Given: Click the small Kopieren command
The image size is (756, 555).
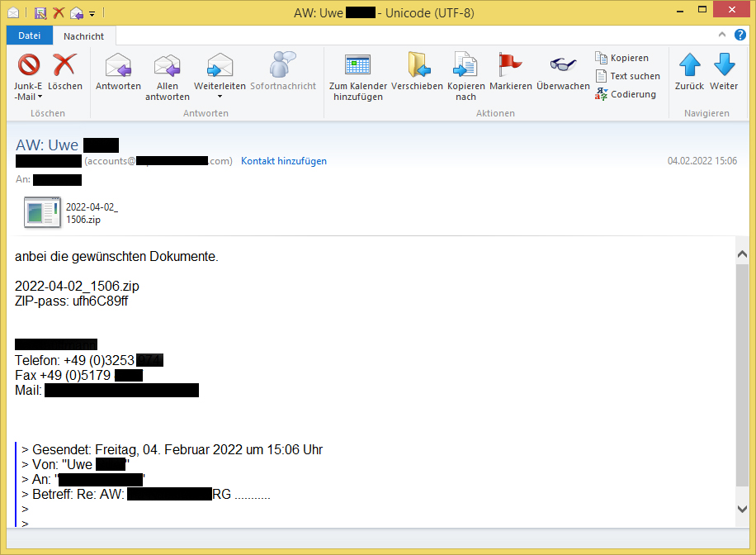Looking at the screenshot, I should coord(622,58).
